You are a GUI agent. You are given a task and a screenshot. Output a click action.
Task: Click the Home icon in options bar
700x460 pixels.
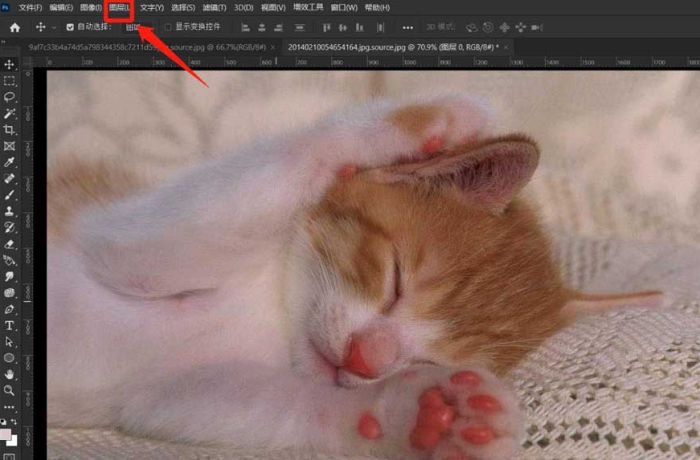point(14,27)
